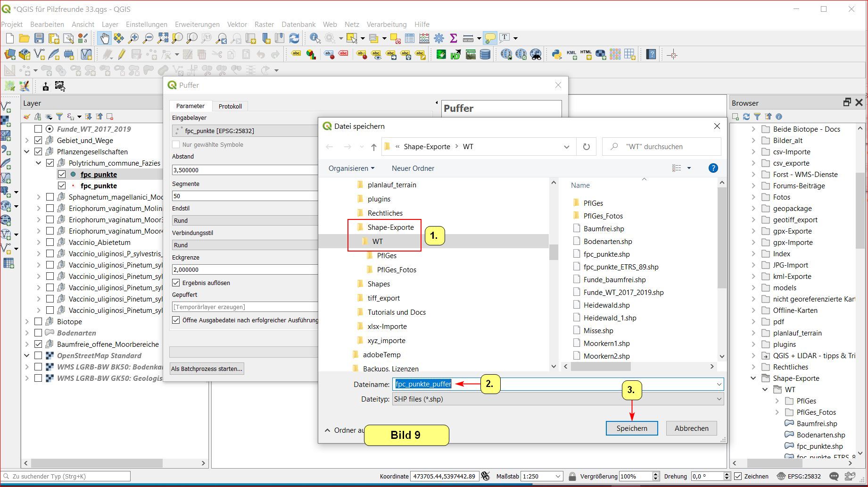
Task: Click the help question mark in save dialog
Action: [713, 168]
